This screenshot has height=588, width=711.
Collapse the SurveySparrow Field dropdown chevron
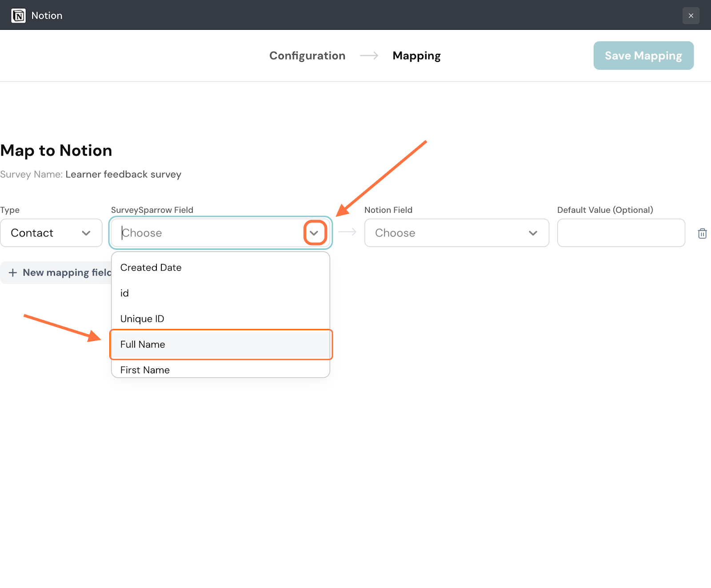pyautogui.click(x=314, y=233)
